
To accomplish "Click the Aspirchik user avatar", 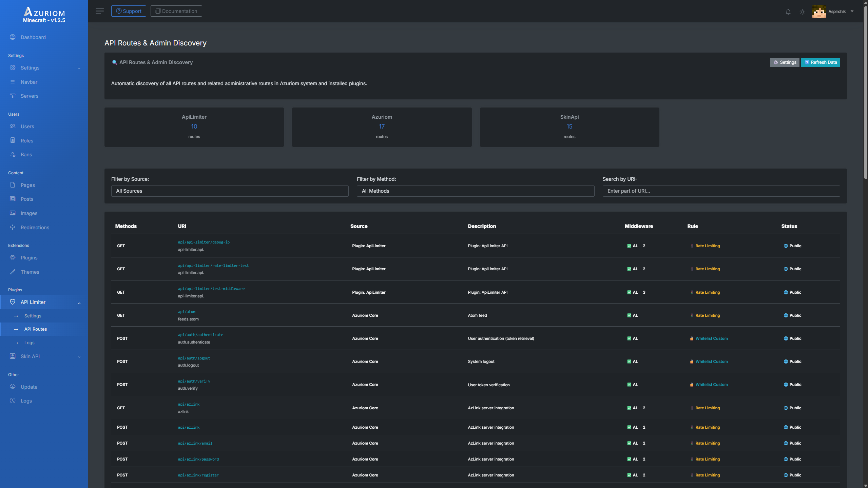I will (x=819, y=12).
